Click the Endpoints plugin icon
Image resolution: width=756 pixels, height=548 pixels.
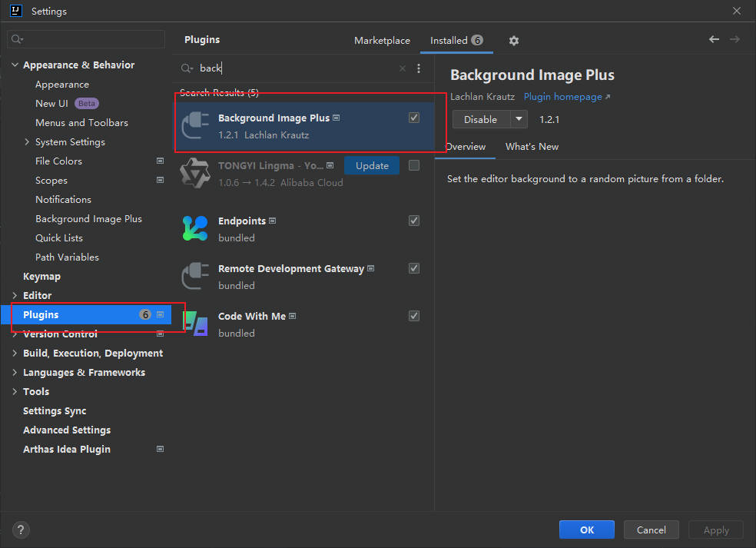pos(195,228)
